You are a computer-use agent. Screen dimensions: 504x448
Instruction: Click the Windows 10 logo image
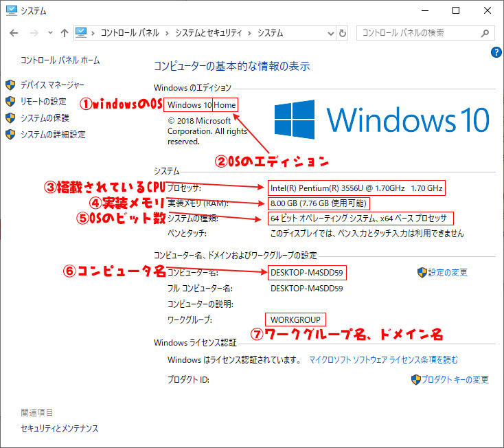[382, 120]
